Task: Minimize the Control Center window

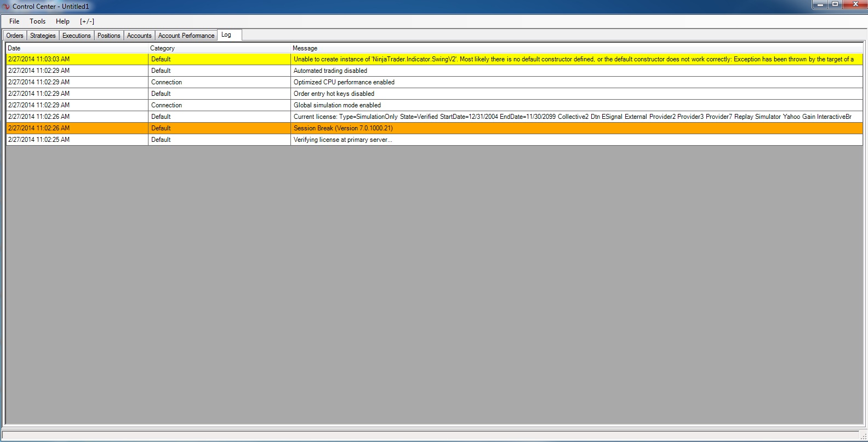Action: 820,5
